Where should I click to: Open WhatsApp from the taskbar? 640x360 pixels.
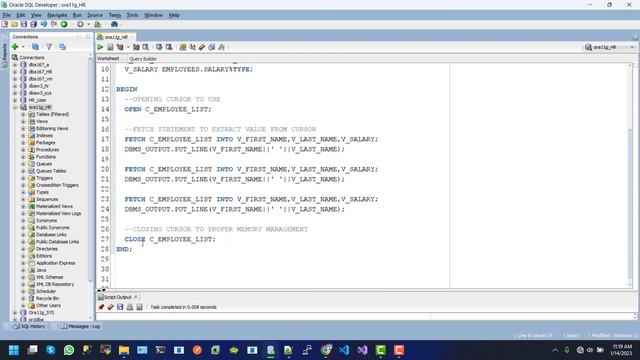[69, 350]
